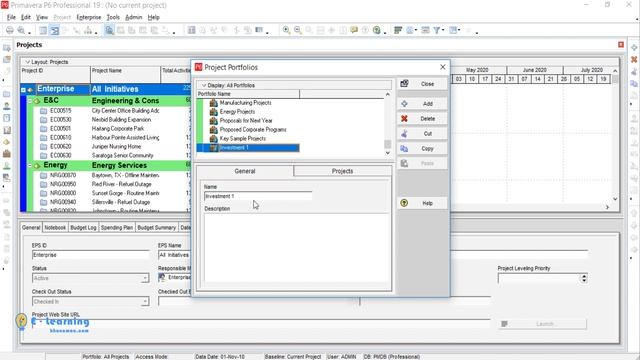Click the Delete button in Project Portfolios dialog
This screenshot has width=640, height=360.
pos(422,119)
